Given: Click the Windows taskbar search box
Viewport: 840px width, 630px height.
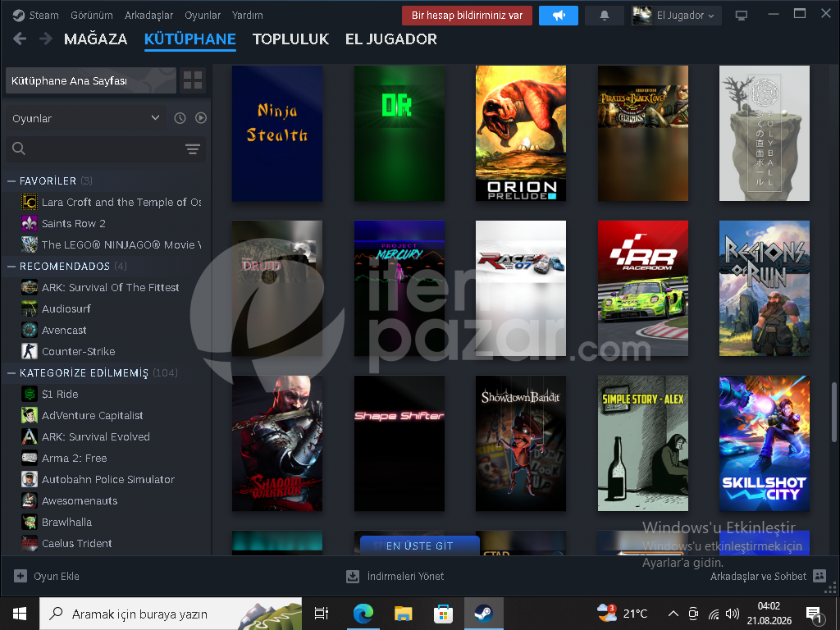Looking at the screenshot, I should tap(171, 614).
